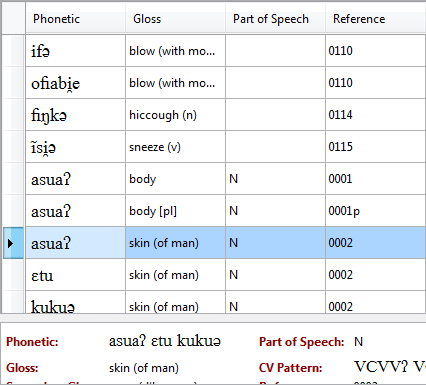Click the ɛtu phonetic cell

(76, 275)
